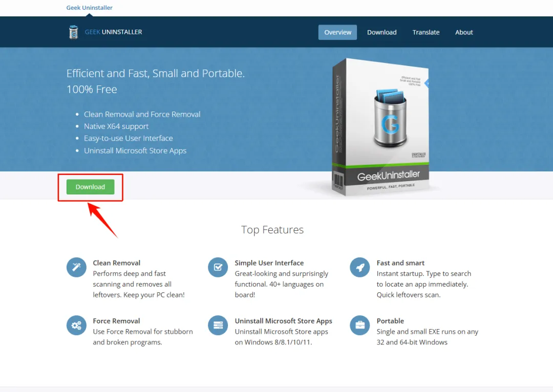Image resolution: width=553 pixels, height=392 pixels.
Task: Click the Simple User Interface checkmark icon
Action: pos(218,267)
